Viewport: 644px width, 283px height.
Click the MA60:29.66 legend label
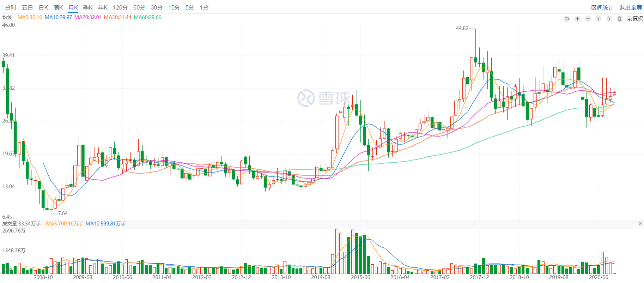pyautogui.click(x=147, y=17)
